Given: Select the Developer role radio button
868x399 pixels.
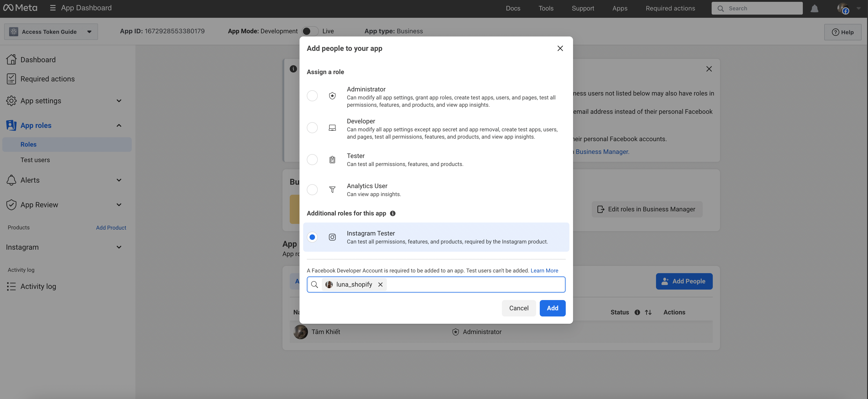Looking at the screenshot, I should 312,128.
